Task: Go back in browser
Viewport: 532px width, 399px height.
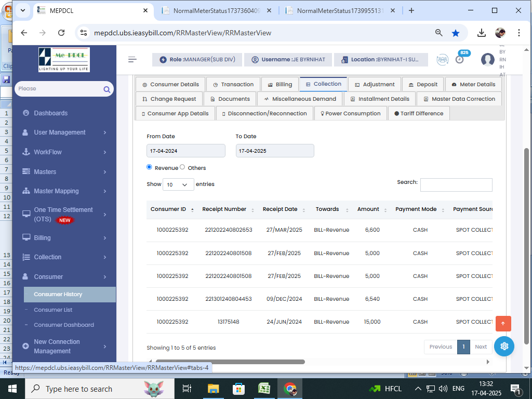Action: pos(24,33)
